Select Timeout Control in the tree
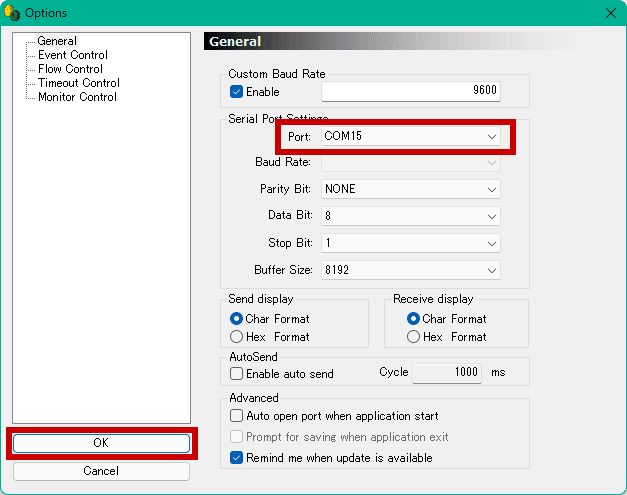The width and height of the screenshot is (627, 495). point(78,83)
